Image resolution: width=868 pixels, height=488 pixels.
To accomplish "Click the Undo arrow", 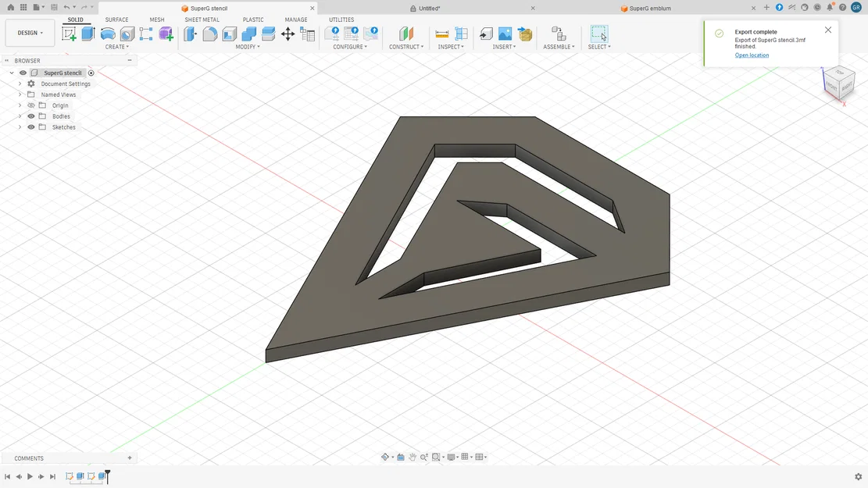I will 66,7.
